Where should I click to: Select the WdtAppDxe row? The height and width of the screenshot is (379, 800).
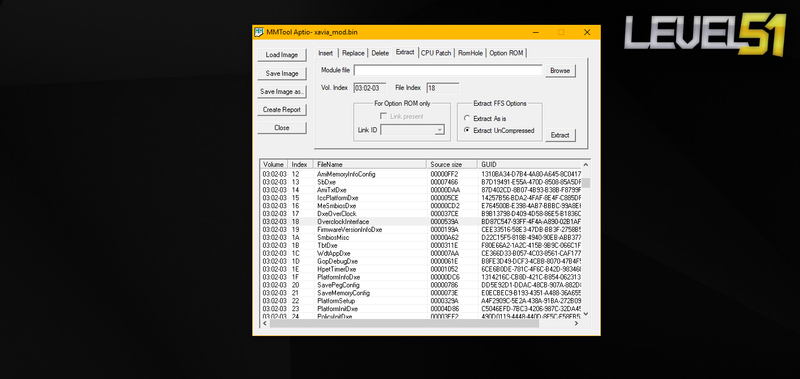point(420,254)
